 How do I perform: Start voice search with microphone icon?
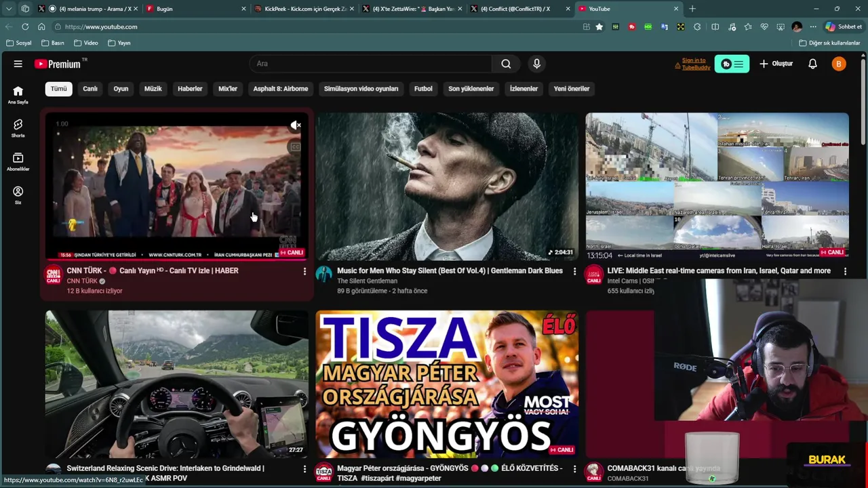[x=536, y=64]
